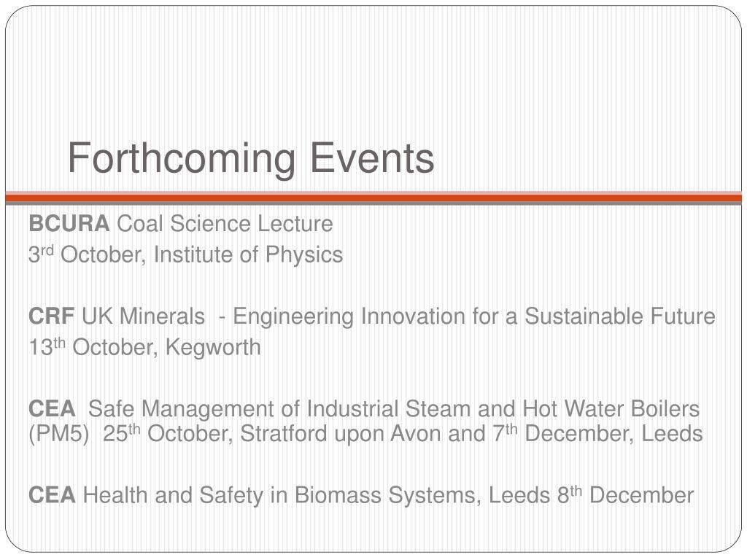Image resolution: width=747 pixels, height=560 pixels.
Task: Click the CRF bold label
Action: pyautogui.click(x=52, y=316)
